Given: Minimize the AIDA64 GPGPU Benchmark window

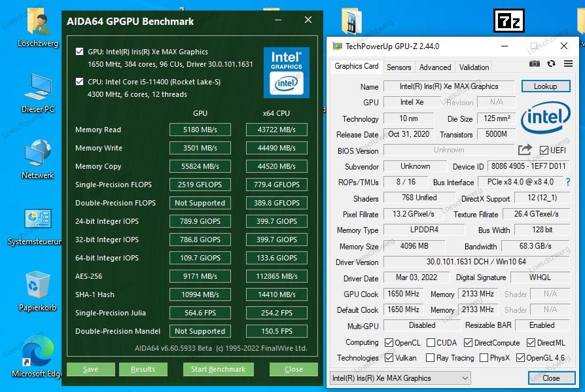Looking at the screenshot, I should tap(278, 20).
